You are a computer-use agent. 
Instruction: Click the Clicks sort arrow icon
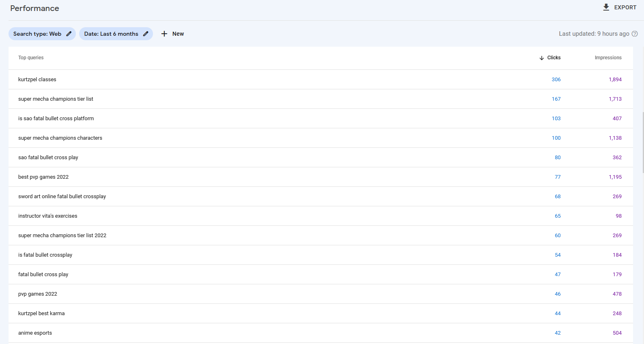tap(542, 58)
